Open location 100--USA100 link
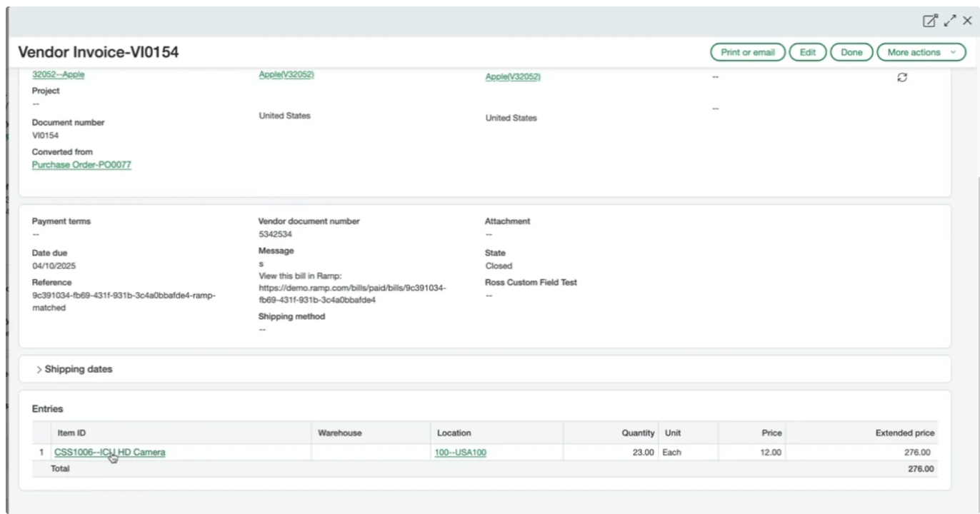The width and height of the screenshot is (980, 514). point(461,452)
